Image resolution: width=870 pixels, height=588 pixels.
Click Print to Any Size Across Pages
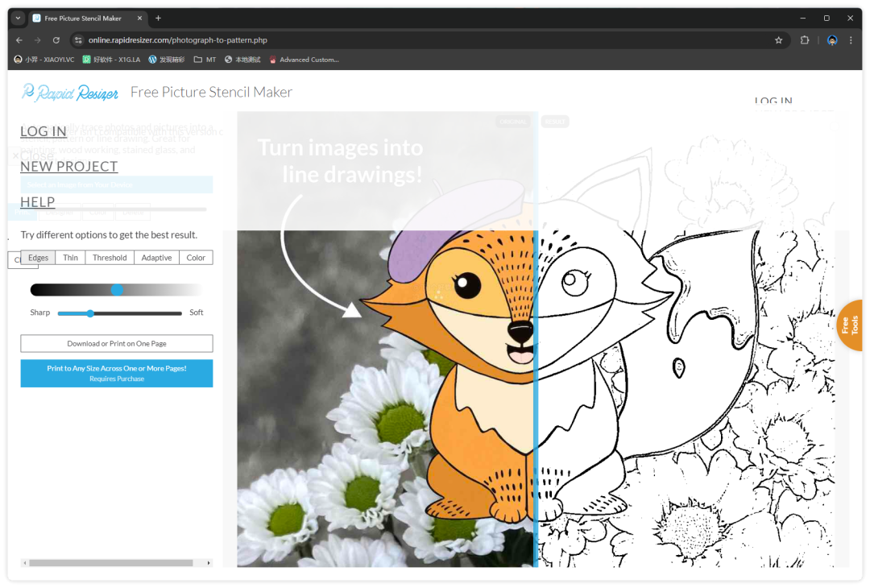(x=117, y=373)
